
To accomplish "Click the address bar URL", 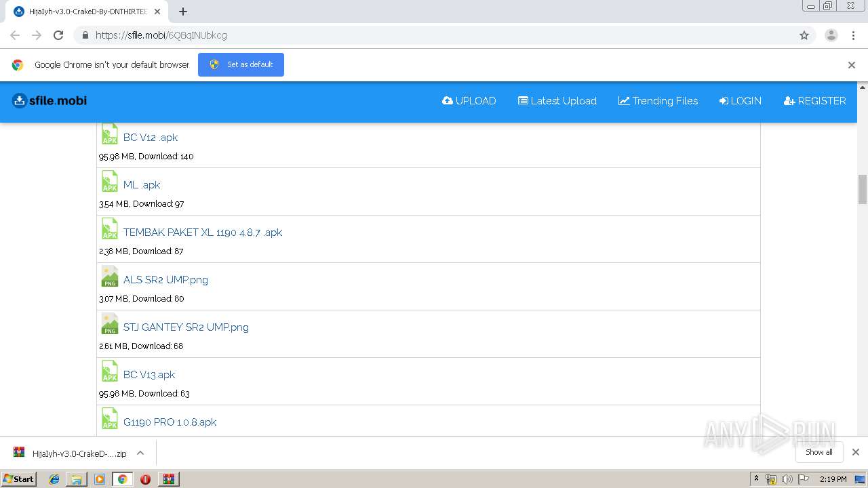I will point(161,35).
